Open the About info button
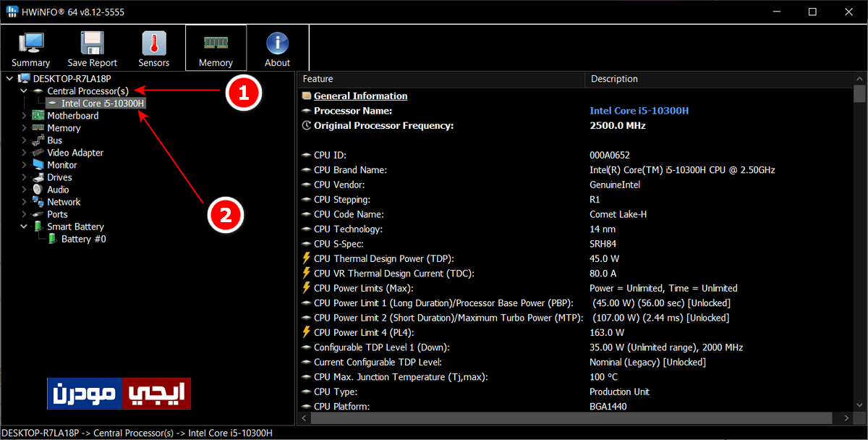868x440 pixels. tap(277, 48)
